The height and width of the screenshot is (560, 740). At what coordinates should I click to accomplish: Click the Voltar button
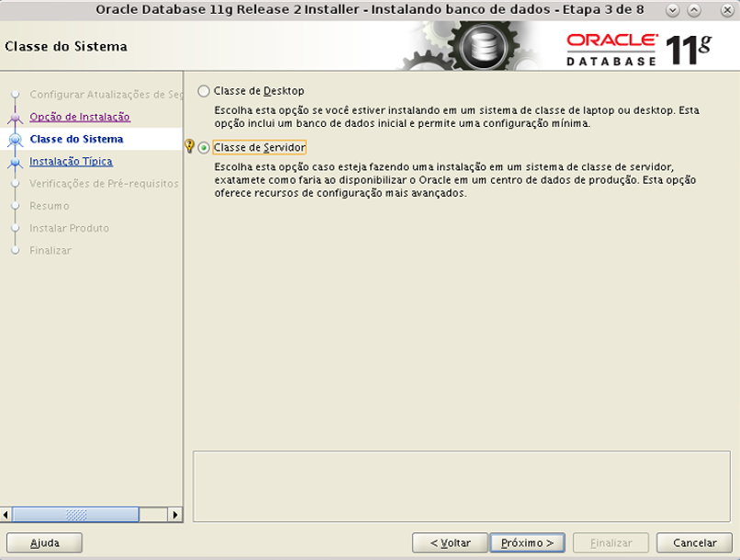(450, 543)
